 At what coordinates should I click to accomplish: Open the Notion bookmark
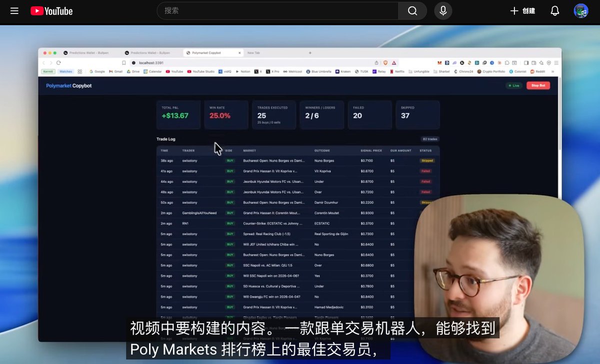243,71
